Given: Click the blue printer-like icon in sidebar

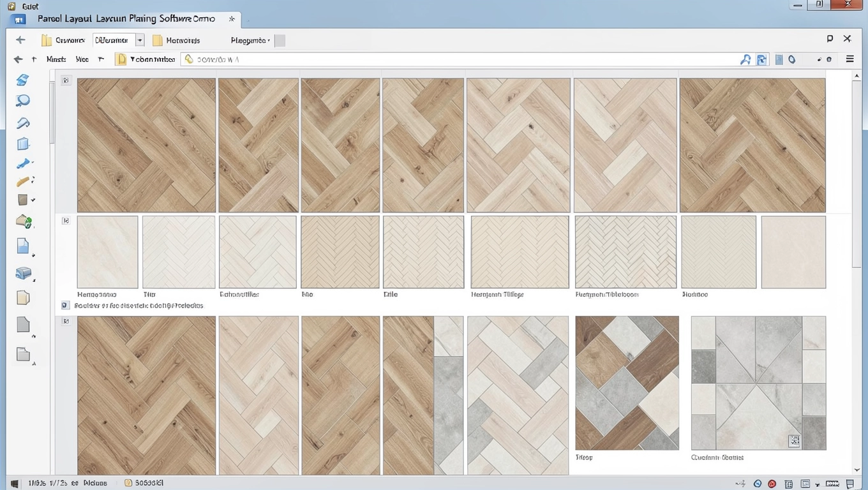Looking at the screenshot, I should pos(23,274).
